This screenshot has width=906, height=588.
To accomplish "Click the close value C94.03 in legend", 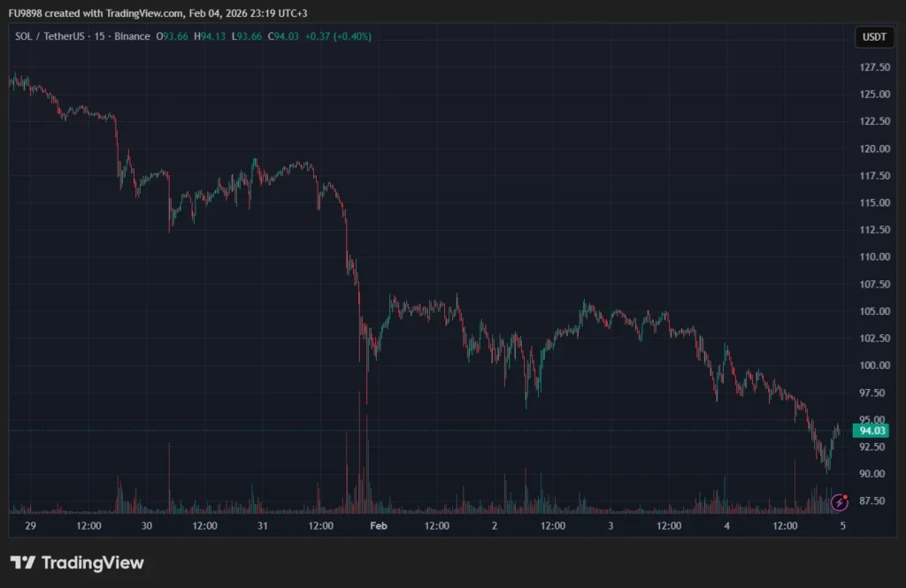I will (x=283, y=36).
